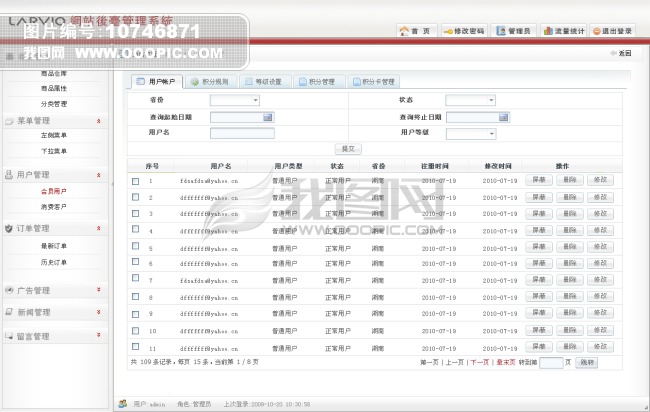Image resolution: width=650 pixels, height=412 pixels.
Task: Go to 下一页 in pagination
Action: [x=480, y=362]
